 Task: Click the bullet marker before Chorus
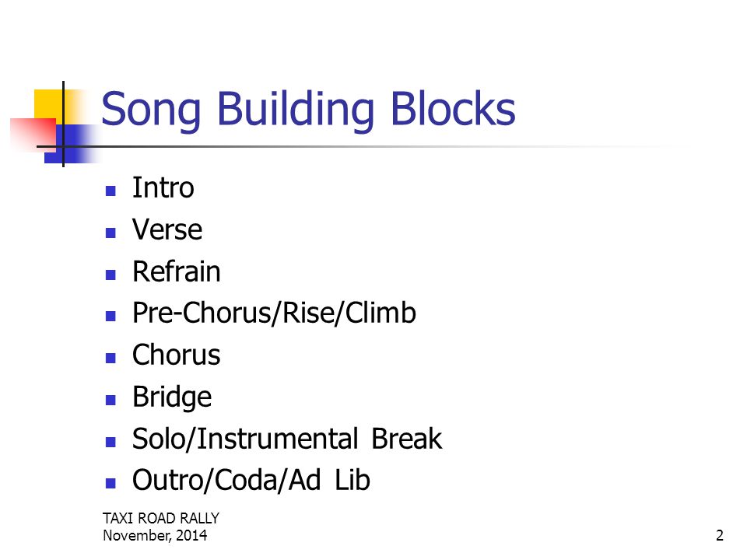pyautogui.click(x=110, y=359)
